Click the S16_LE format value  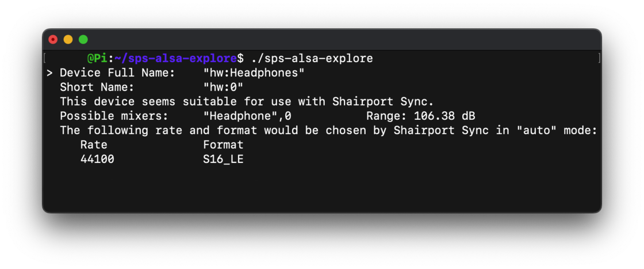224,159
